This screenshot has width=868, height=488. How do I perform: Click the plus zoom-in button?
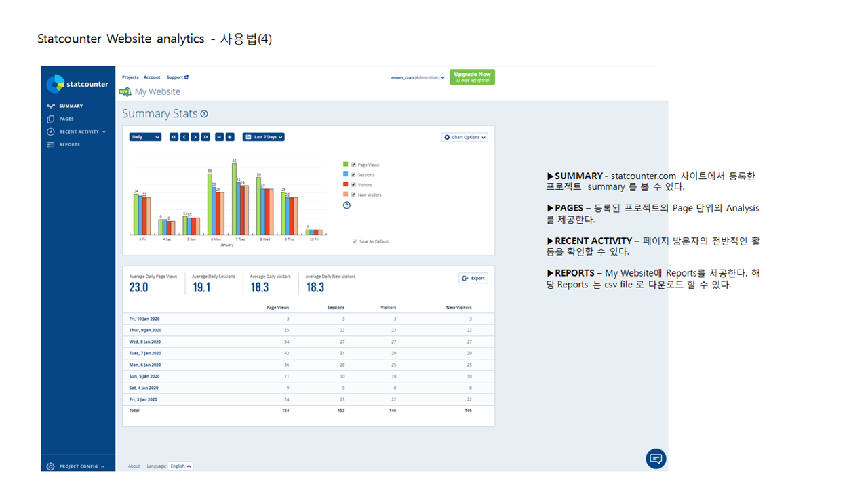230,137
